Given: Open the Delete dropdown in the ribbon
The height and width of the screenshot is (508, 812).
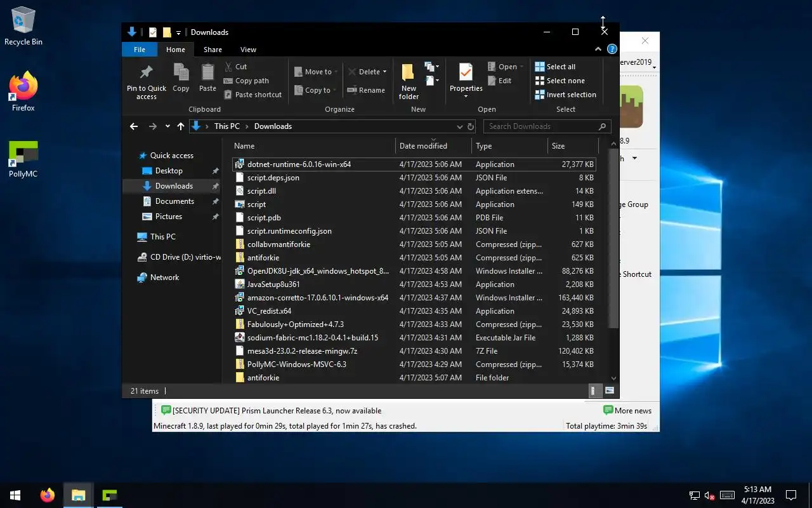Looking at the screenshot, I should [367, 72].
